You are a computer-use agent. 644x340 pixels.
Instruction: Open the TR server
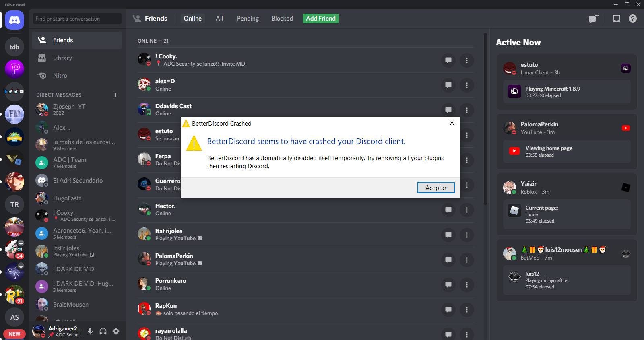click(14, 204)
